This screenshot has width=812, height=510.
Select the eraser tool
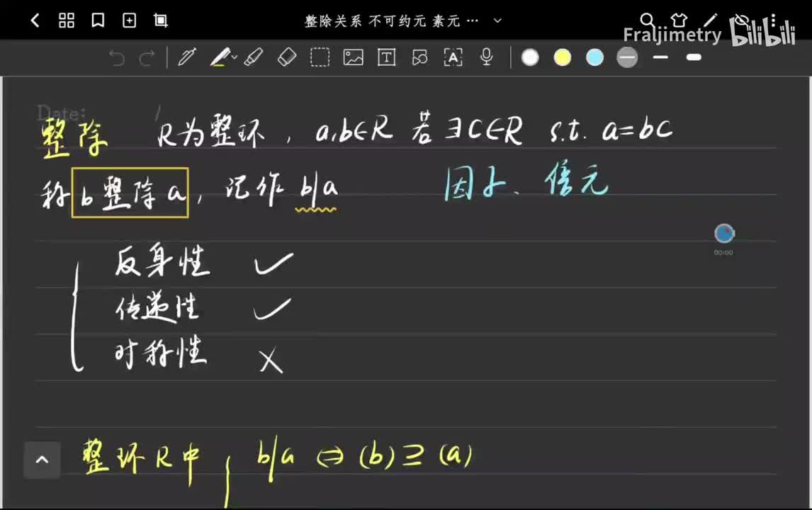point(287,57)
